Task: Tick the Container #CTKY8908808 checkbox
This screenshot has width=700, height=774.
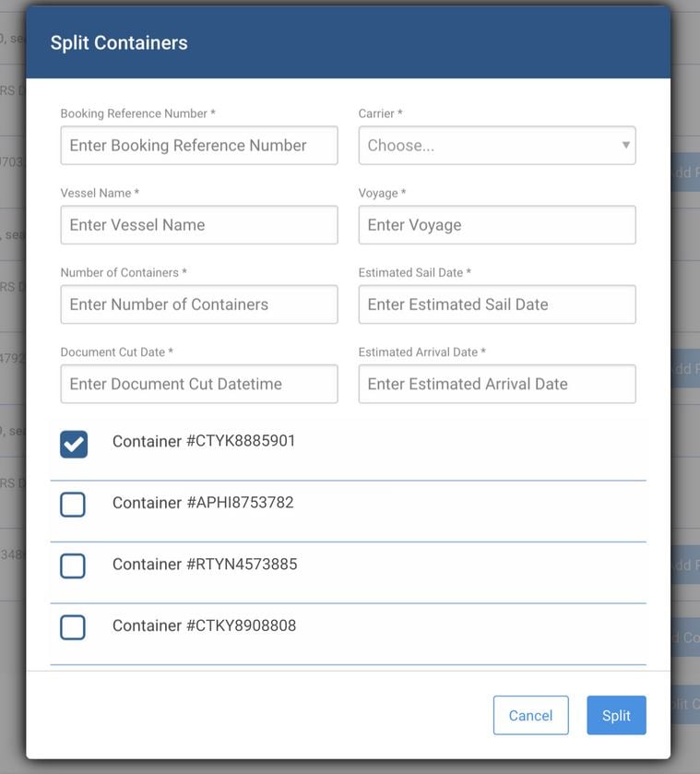Action: pyautogui.click(x=73, y=627)
